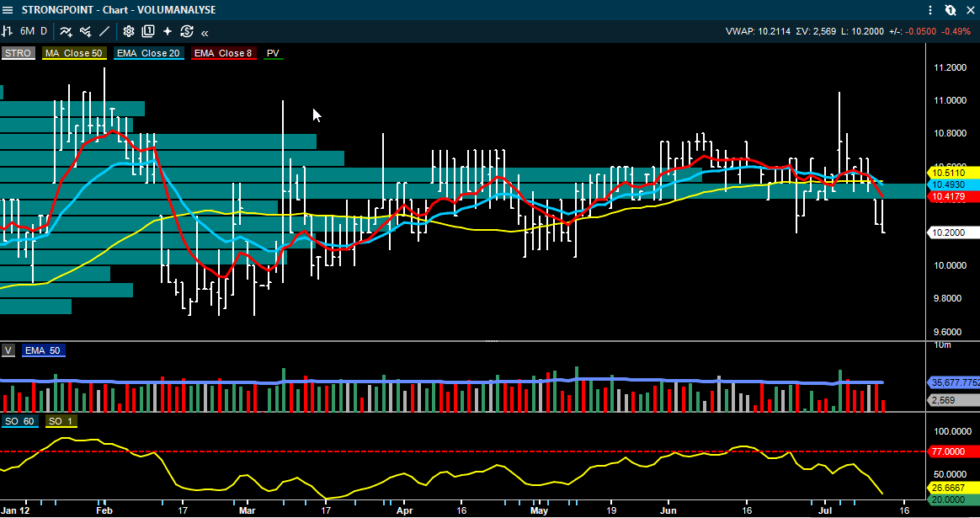Click the MA Close 50 legend label
The image size is (980, 518).
tap(74, 53)
